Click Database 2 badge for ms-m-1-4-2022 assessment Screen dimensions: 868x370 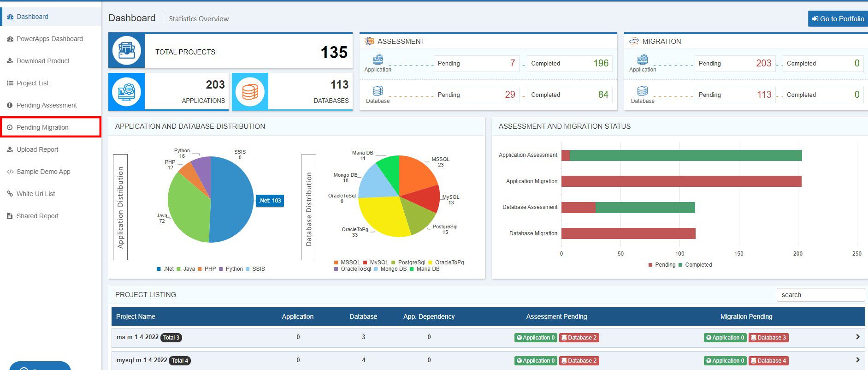[579, 338]
